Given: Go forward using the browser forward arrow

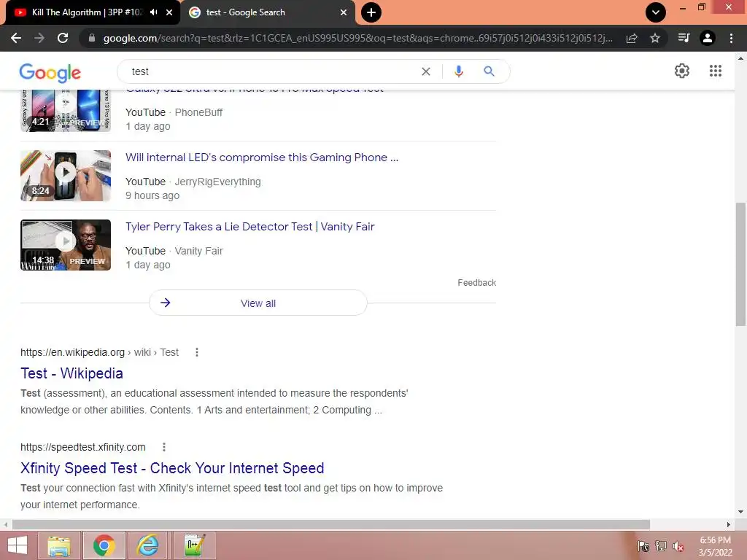Looking at the screenshot, I should pyautogui.click(x=39, y=38).
